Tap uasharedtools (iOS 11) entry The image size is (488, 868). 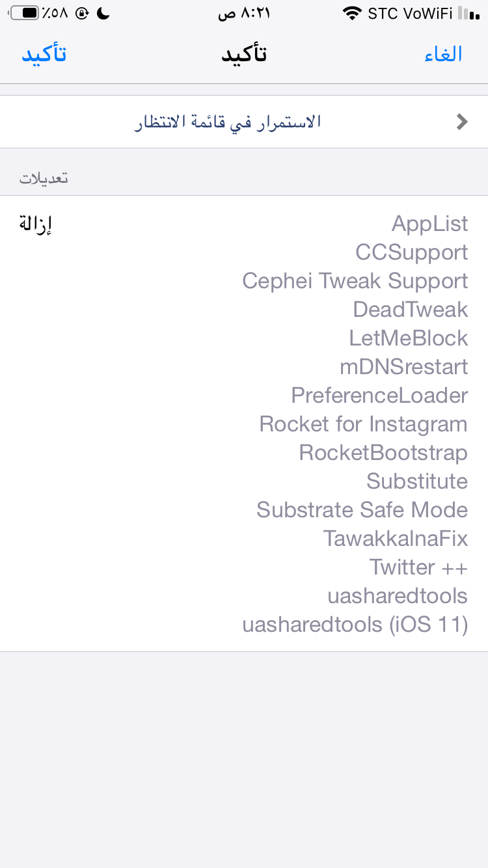(x=355, y=625)
